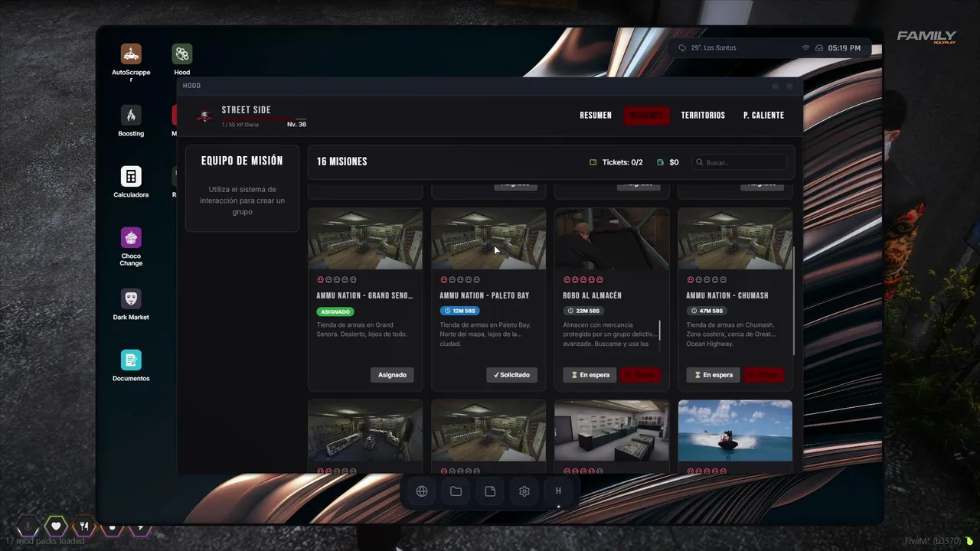This screenshot has width=980, height=551.
Task: Click the Tickets 0/2 ticket icon
Action: (593, 162)
